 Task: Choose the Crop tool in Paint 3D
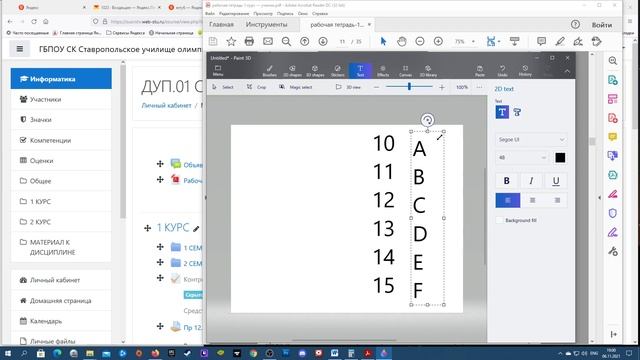[x=256, y=87]
